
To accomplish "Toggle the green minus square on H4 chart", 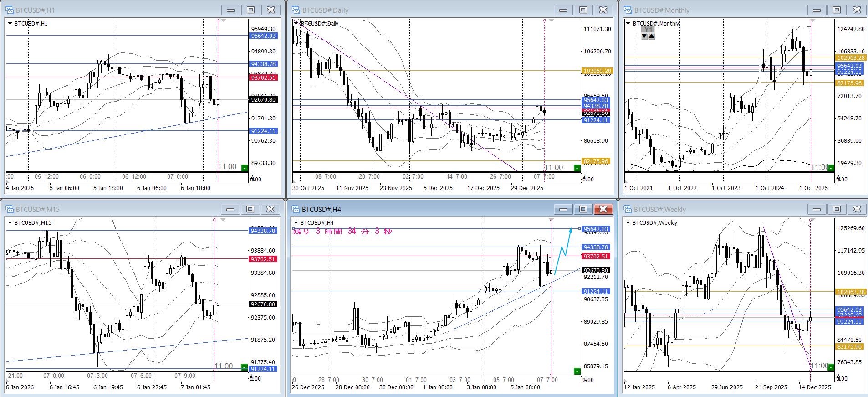I will tap(577, 371).
